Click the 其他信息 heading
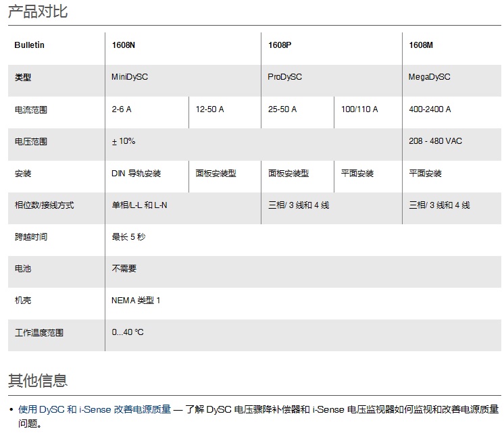Viewport: 504px width, 437px height. point(38,380)
